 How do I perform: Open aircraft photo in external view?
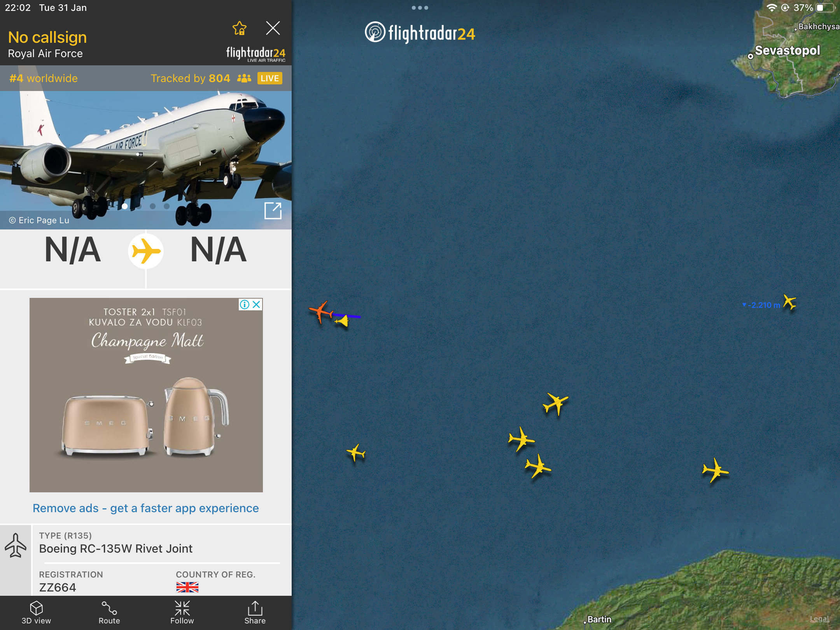coord(273,211)
